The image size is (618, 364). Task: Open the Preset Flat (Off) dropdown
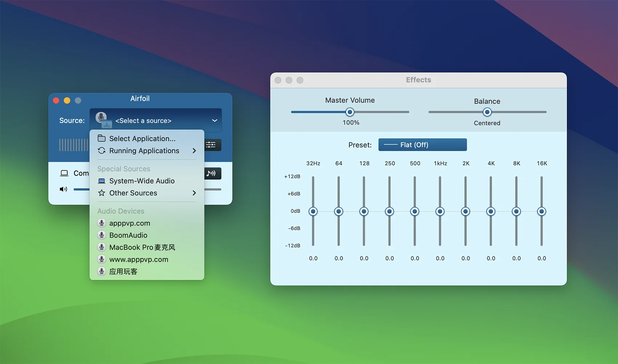pos(422,145)
